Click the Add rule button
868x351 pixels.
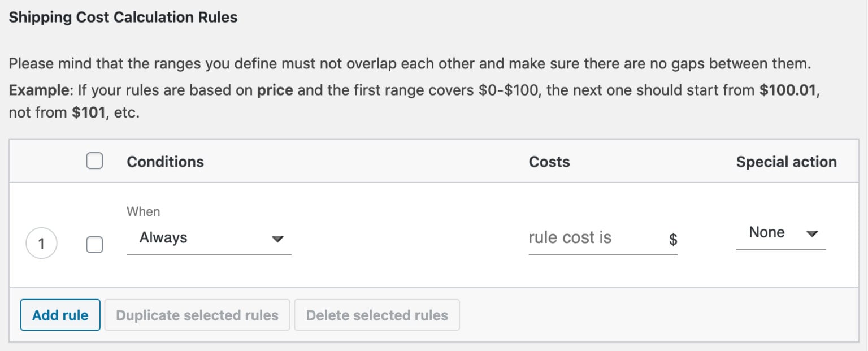(59, 315)
